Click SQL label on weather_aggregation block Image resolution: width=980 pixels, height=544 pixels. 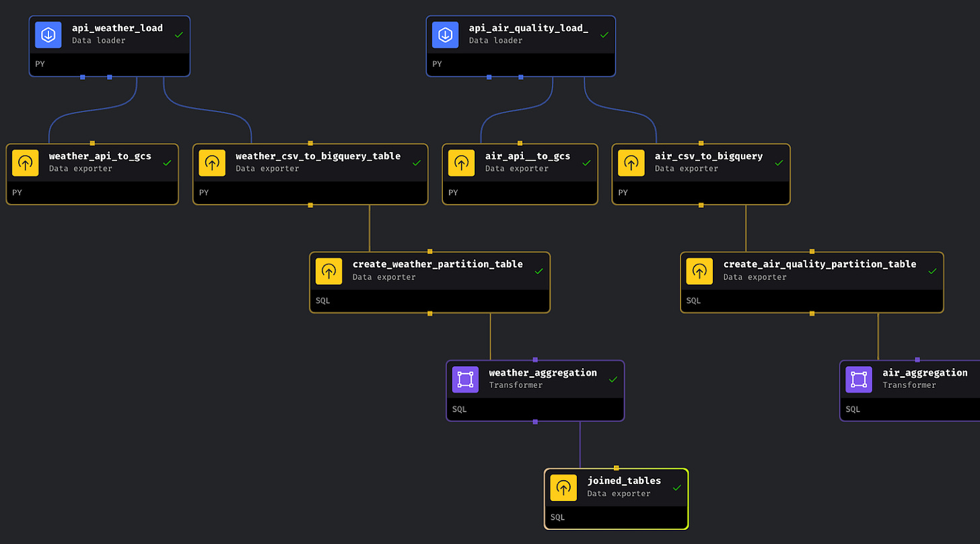[x=460, y=409]
